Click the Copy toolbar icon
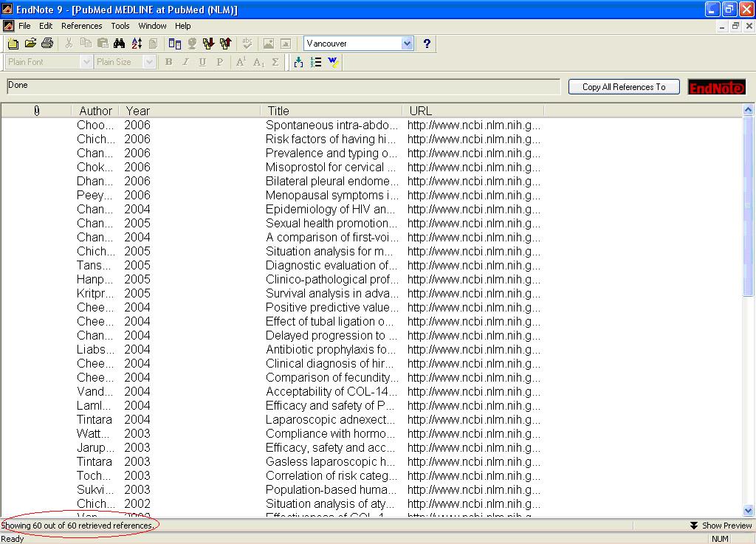The height and width of the screenshot is (544, 756). pos(86,44)
